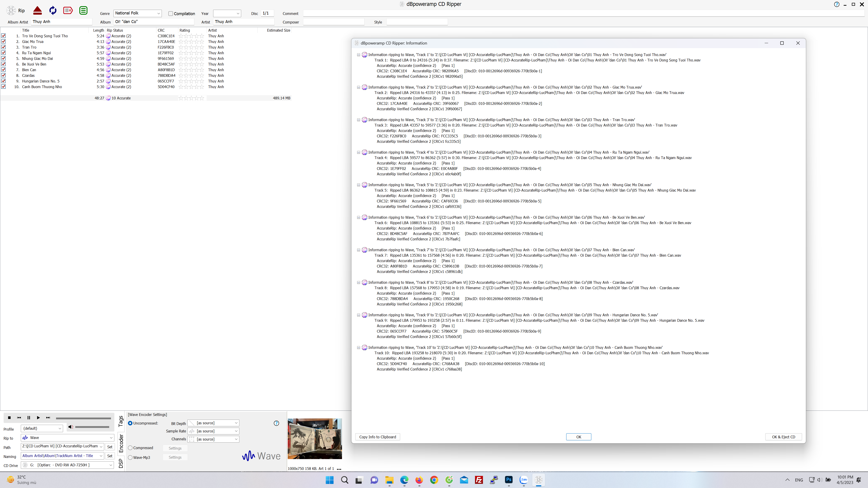Open the Genre dropdown
This screenshot has height=488, width=868.
[x=137, y=13]
